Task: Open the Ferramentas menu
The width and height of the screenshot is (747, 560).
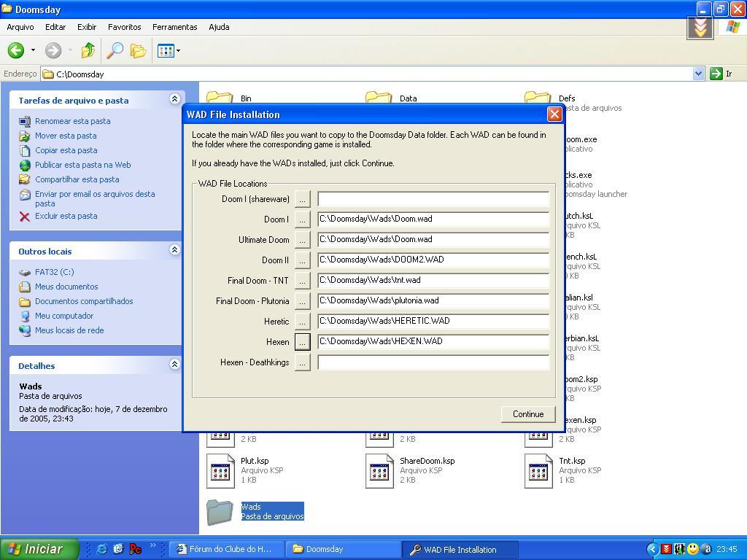Action: coord(175,27)
